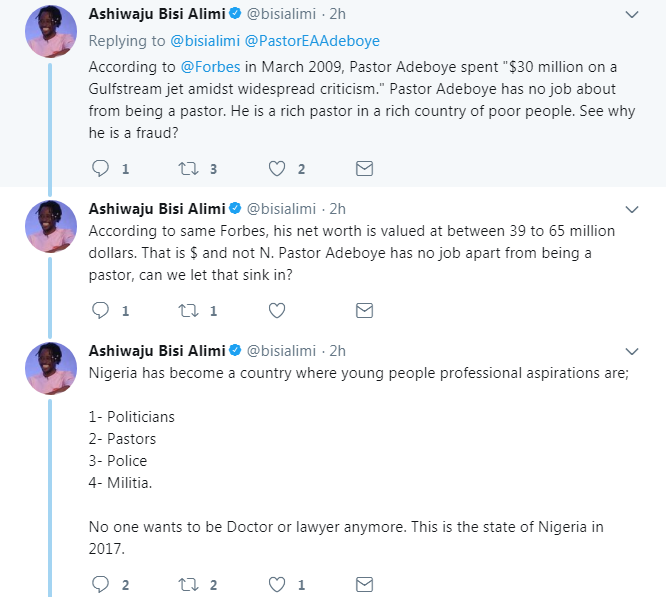
Task: Reply to the net worth tweet
Action: [100, 310]
